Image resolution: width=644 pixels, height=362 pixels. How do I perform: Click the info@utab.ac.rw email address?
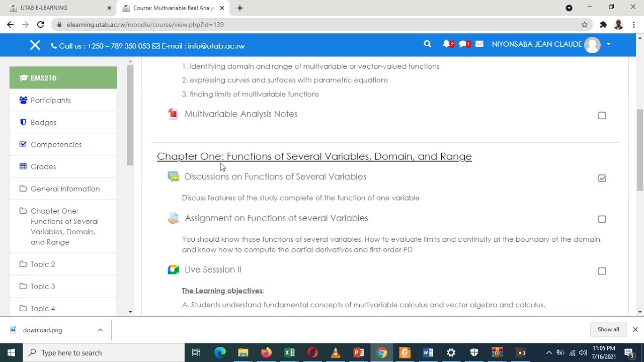pyautogui.click(x=216, y=46)
